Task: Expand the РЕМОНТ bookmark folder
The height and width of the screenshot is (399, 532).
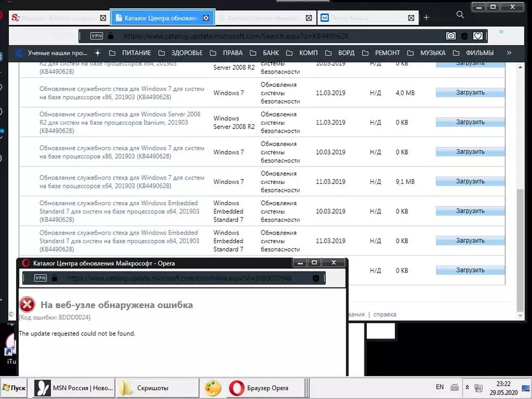Action: pos(381,53)
